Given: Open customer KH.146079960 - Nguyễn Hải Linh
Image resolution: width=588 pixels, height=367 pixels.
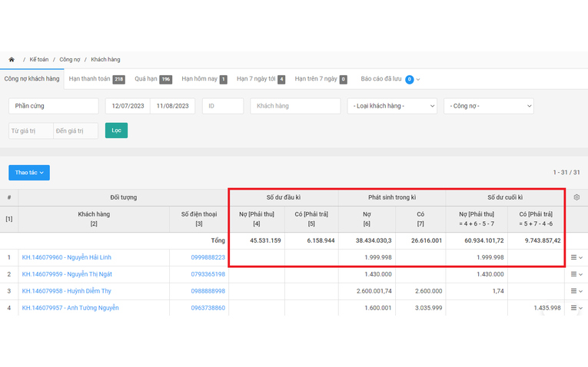Looking at the screenshot, I should [66, 257].
